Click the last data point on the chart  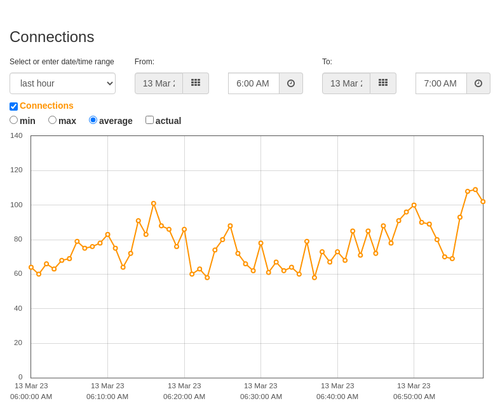(483, 202)
